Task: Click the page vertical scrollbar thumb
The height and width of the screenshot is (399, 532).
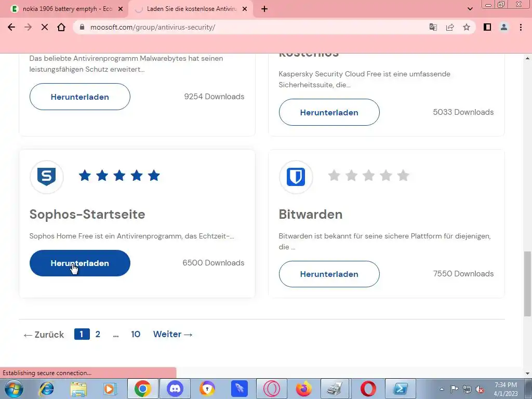Action: tap(527, 284)
